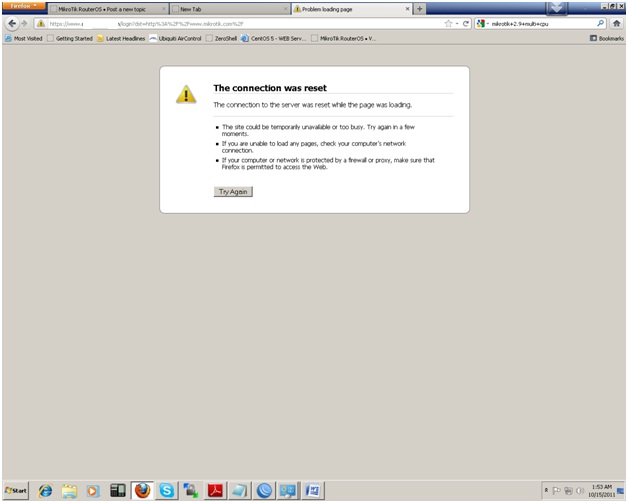Run search with the magnifier icon
The height and width of the screenshot is (503, 628).
coord(600,24)
